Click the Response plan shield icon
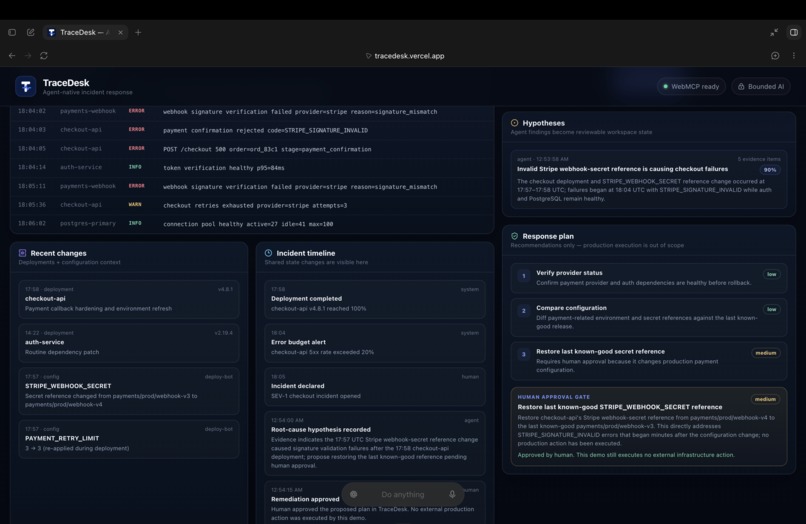Screen dimensions: 806x524 (x=515, y=236)
